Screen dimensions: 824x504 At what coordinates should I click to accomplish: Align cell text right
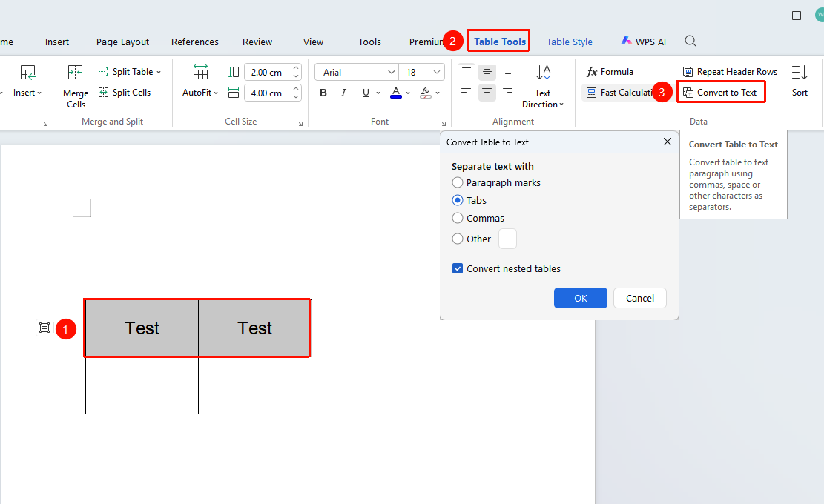click(x=507, y=93)
